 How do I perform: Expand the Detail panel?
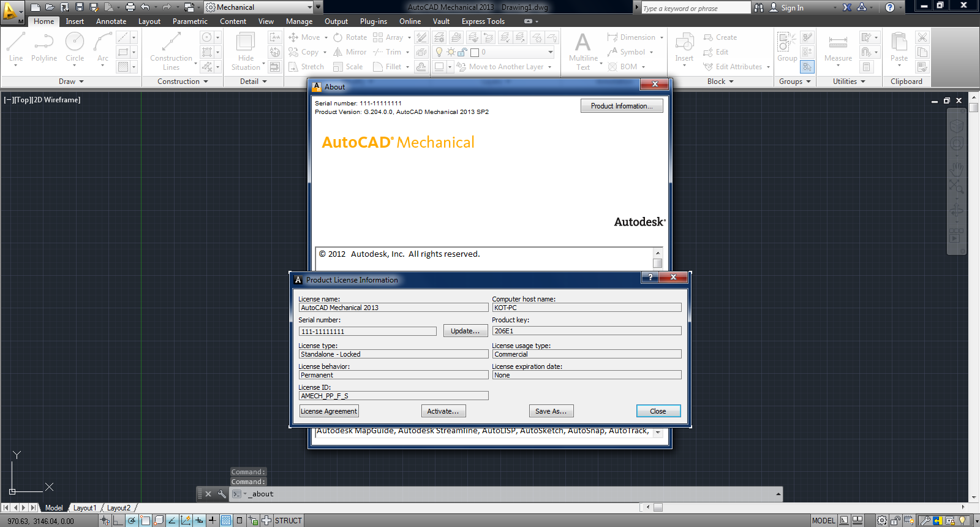point(254,82)
